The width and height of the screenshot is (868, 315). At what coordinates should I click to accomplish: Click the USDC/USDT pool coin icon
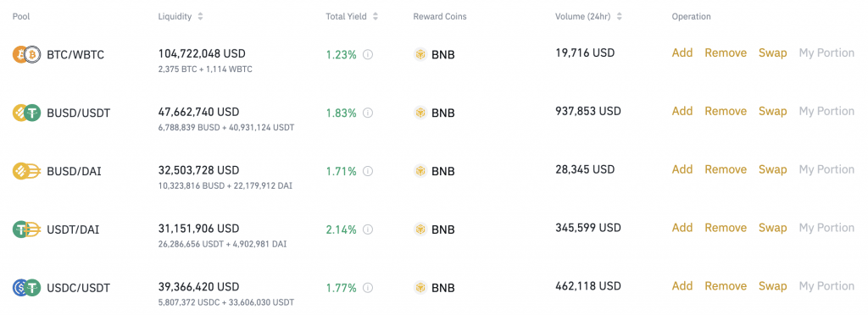(x=26, y=288)
